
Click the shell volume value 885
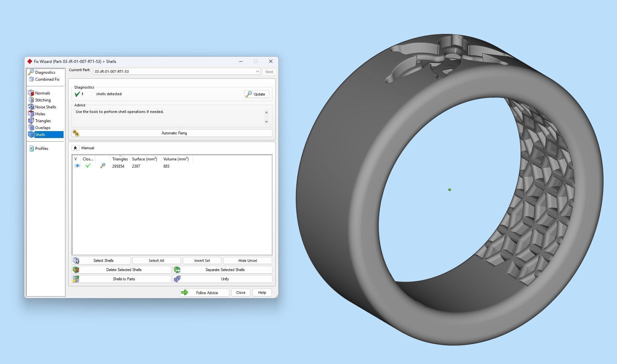166,166
